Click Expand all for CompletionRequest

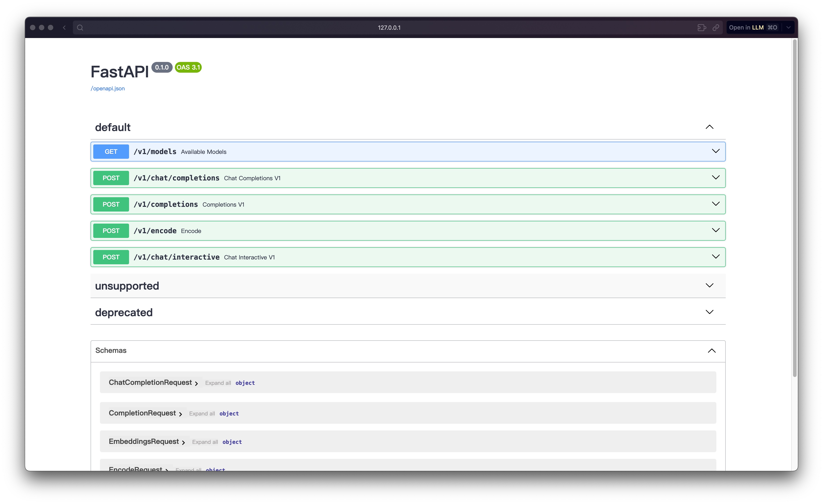click(202, 413)
